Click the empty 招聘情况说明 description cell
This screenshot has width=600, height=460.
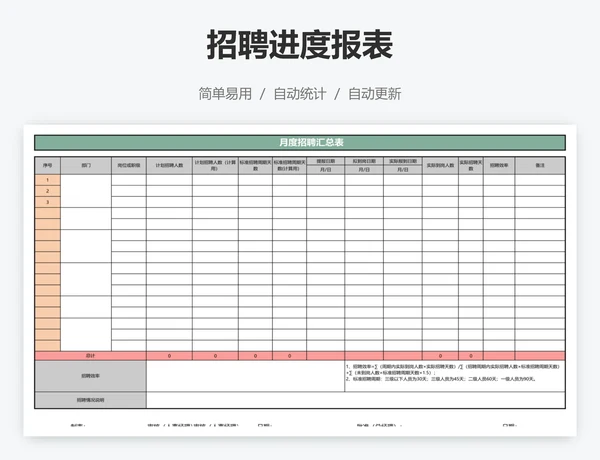coord(355,400)
